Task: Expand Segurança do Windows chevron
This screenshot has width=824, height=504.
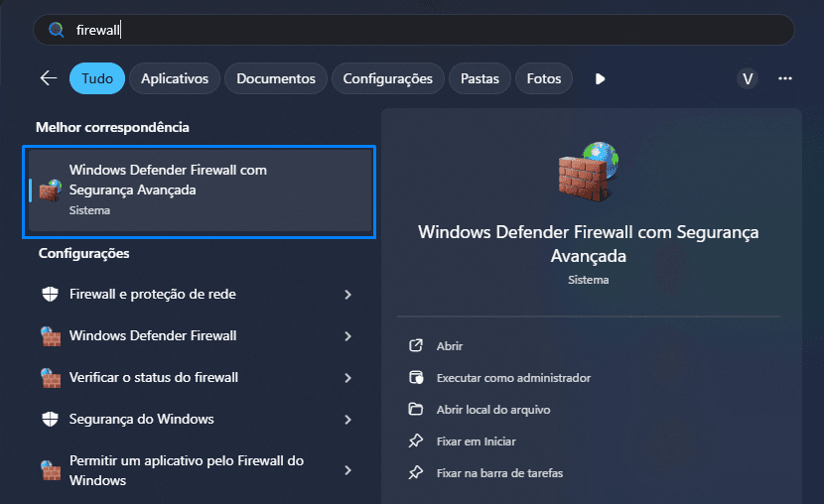Action: coord(347,420)
